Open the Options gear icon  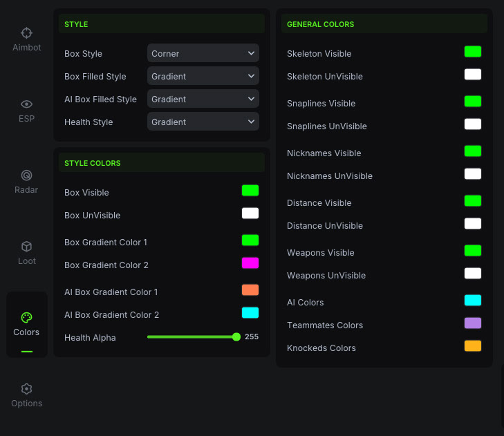click(26, 389)
